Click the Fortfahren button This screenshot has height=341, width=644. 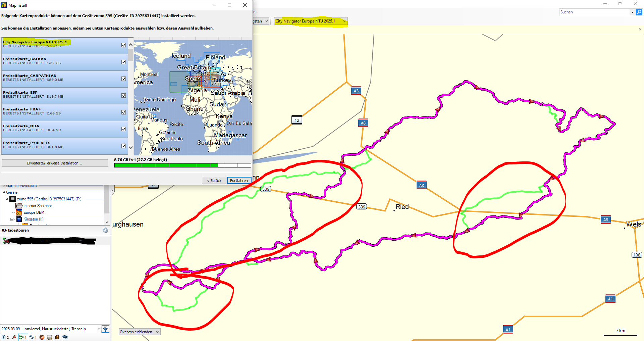click(x=239, y=181)
